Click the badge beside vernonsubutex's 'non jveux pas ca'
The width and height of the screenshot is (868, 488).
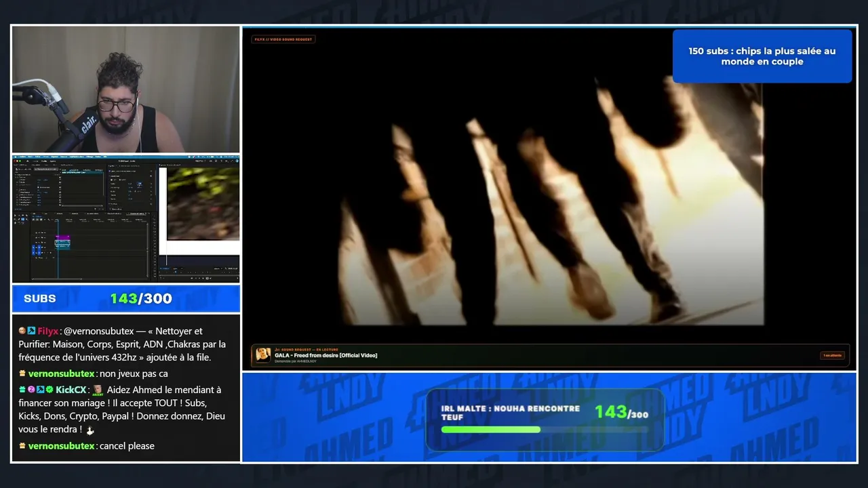tap(22, 373)
